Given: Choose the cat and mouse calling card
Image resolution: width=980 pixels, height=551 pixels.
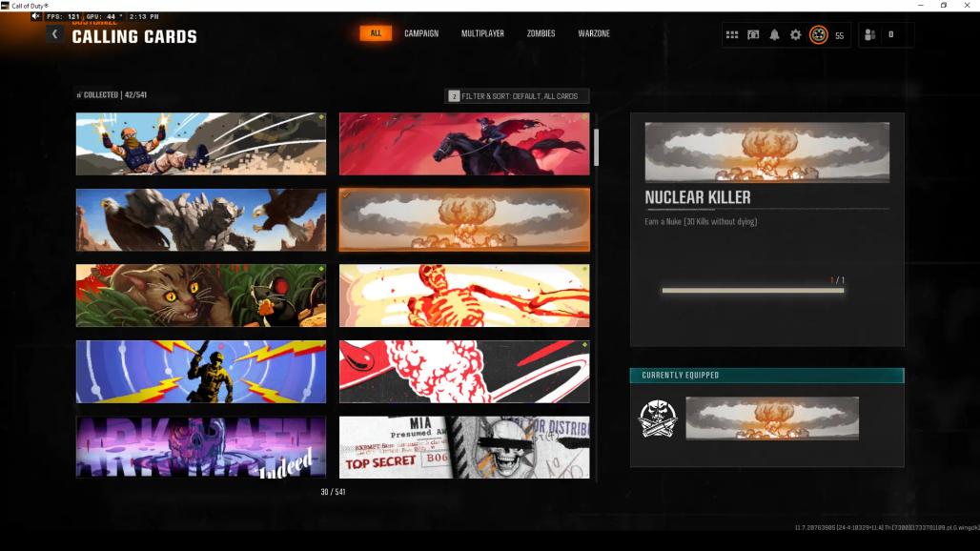Looking at the screenshot, I should click(x=201, y=296).
